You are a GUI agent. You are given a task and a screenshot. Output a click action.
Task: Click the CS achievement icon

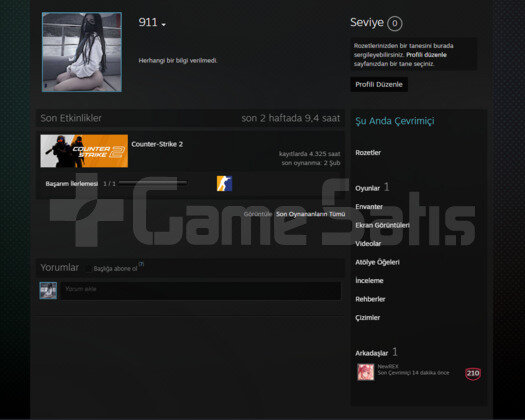[224, 183]
